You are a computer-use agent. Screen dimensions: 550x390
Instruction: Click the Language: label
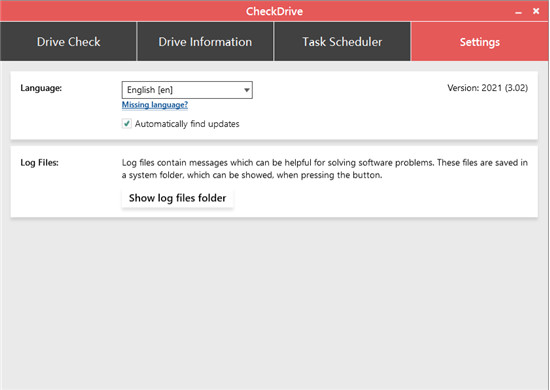tap(41, 88)
